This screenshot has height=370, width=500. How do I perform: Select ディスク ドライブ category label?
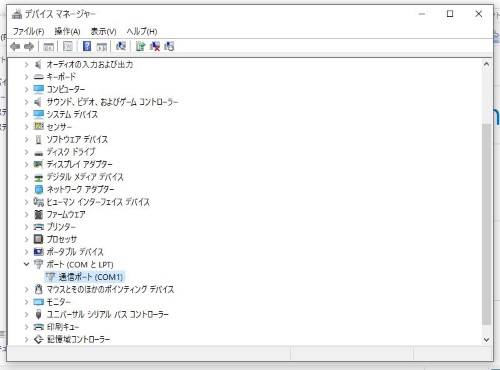71,152
